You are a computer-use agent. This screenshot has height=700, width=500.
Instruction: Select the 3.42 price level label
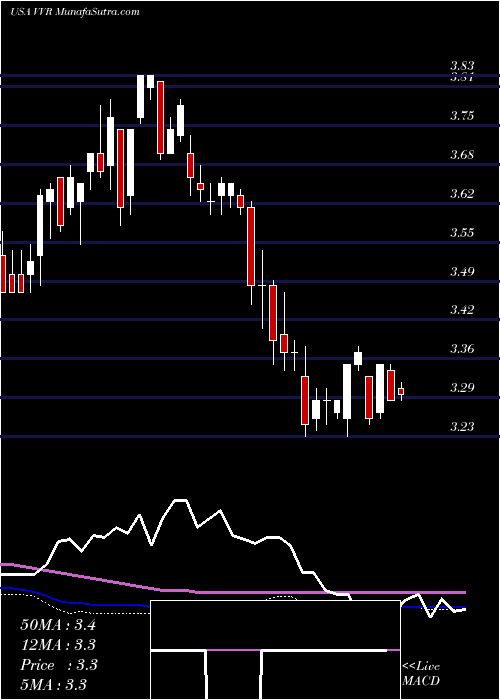tap(461, 309)
